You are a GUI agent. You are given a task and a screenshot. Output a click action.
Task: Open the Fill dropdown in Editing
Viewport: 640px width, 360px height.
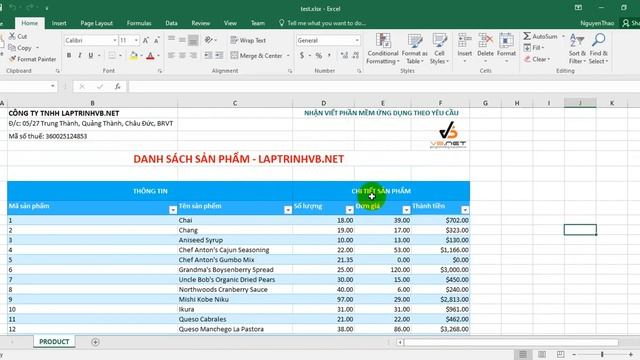point(533,48)
